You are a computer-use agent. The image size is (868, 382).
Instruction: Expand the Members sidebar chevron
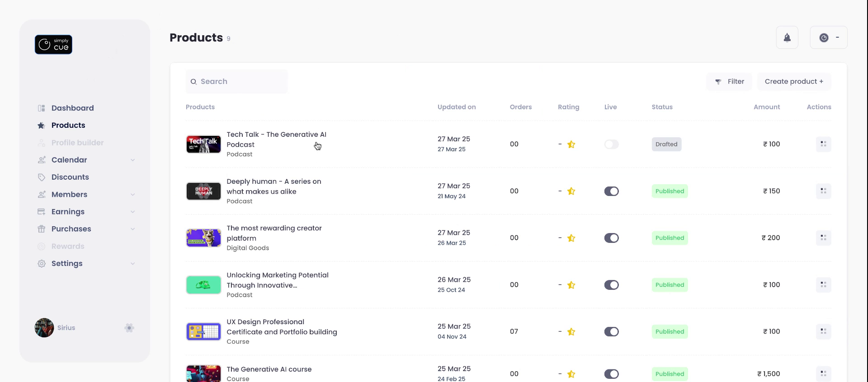pyautogui.click(x=132, y=195)
